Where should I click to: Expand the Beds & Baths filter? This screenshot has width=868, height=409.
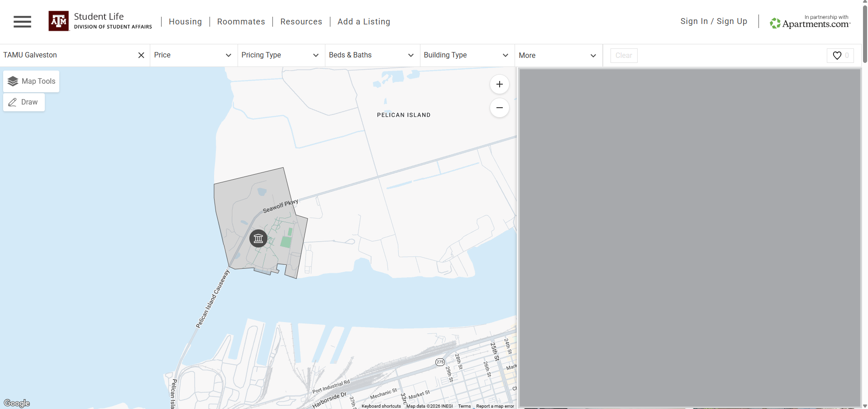coord(372,55)
